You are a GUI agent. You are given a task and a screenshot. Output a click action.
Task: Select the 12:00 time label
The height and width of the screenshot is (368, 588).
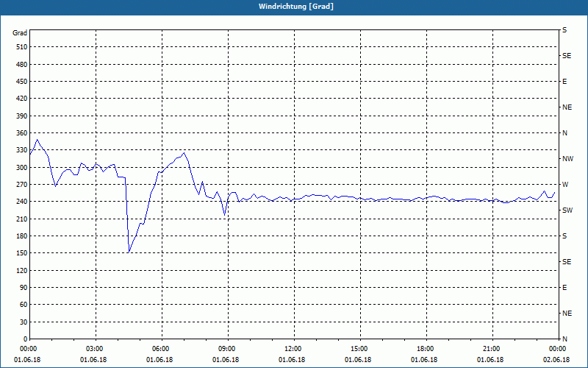(x=295, y=349)
